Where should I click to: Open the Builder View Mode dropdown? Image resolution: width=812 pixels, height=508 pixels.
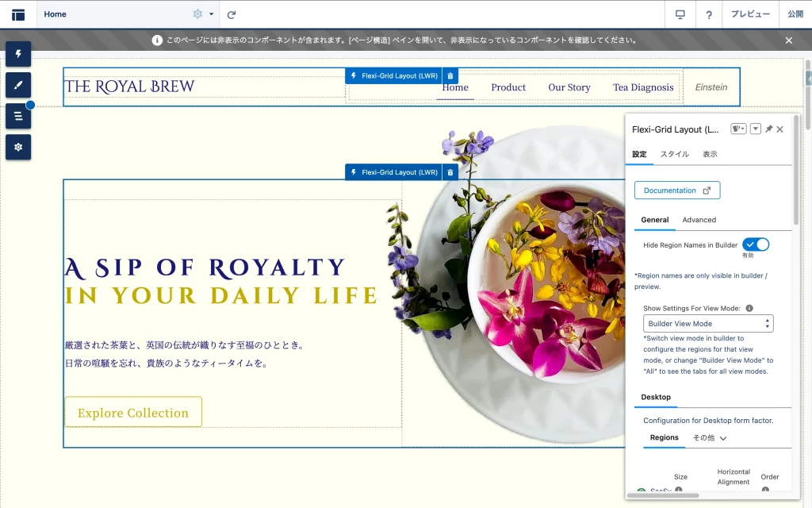coord(708,324)
